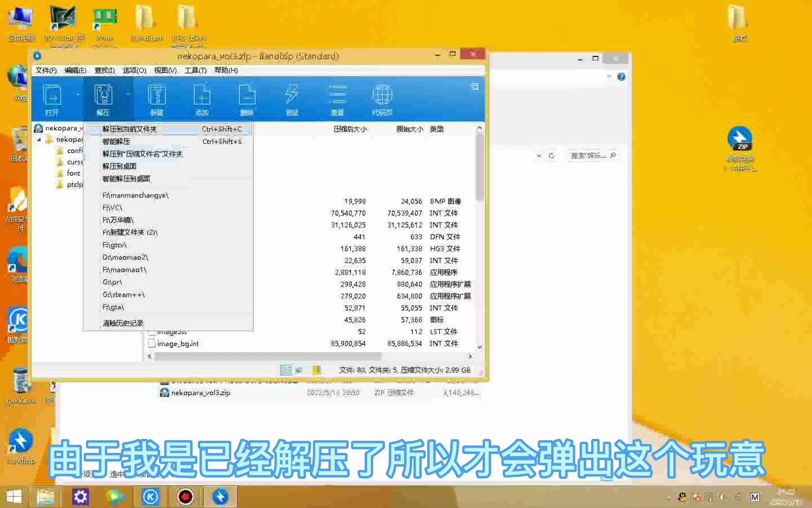Viewport: 812px width, 508px height.
Task: Sort by the 原始大小 column header
Action: [409, 129]
